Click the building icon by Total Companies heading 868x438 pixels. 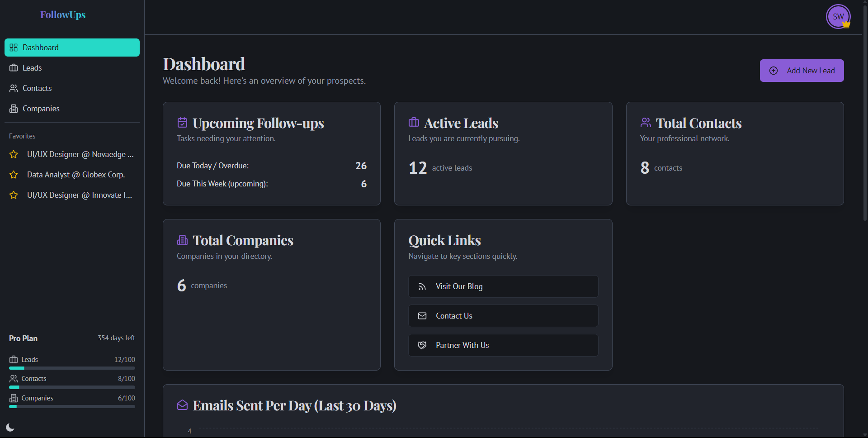click(x=182, y=240)
